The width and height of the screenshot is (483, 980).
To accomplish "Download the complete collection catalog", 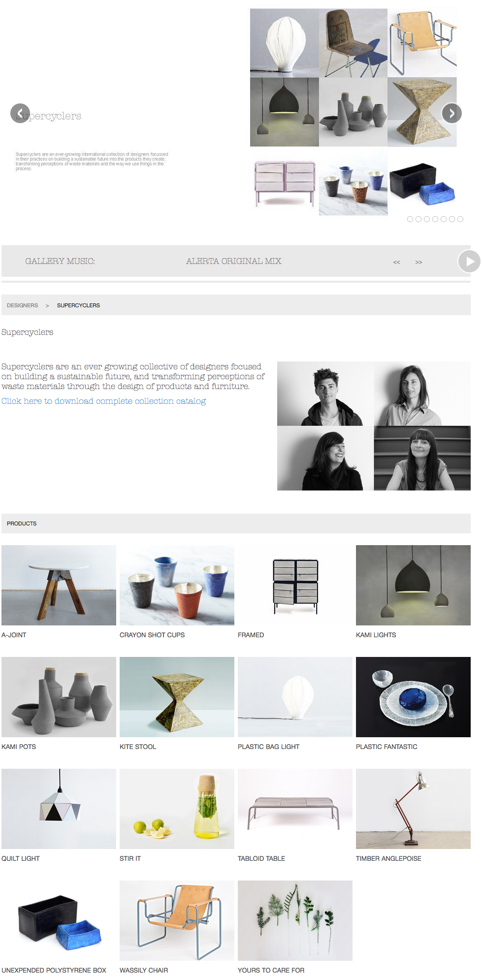I will (103, 401).
